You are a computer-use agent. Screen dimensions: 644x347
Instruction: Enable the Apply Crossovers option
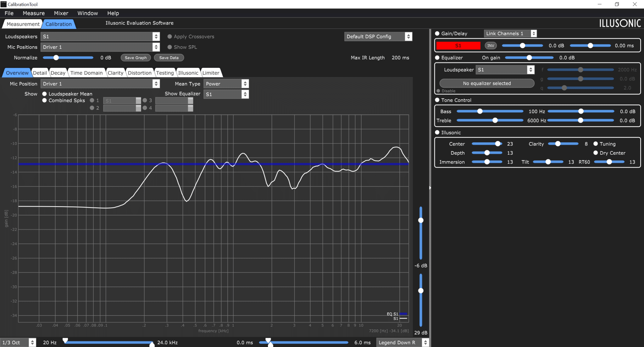[170, 36]
